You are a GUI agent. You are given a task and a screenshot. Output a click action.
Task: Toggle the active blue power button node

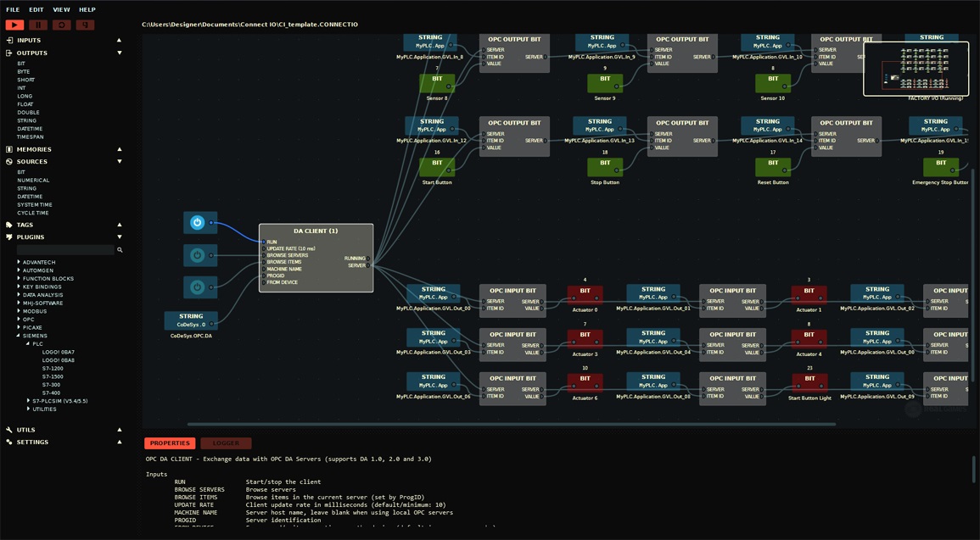click(198, 223)
